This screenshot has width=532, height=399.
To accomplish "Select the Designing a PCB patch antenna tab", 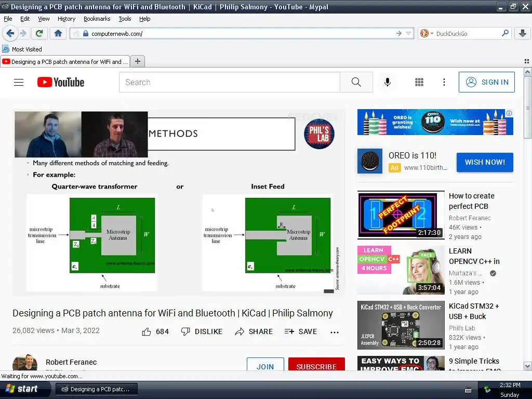I will (x=65, y=61).
